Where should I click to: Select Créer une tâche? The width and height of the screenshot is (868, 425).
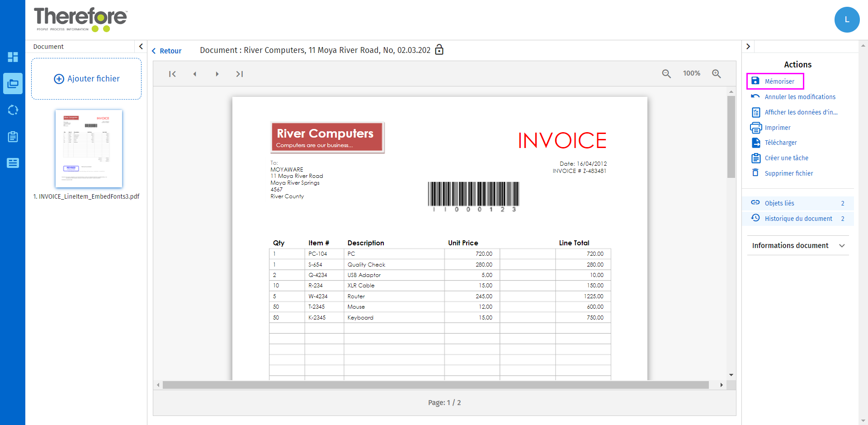click(786, 158)
